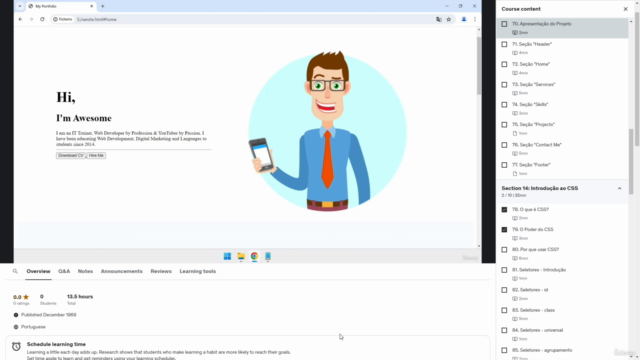Viewport: 640px width, 360px height.
Task: Collapse Section 14 Introdução ao CSS
Action: (x=619, y=189)
